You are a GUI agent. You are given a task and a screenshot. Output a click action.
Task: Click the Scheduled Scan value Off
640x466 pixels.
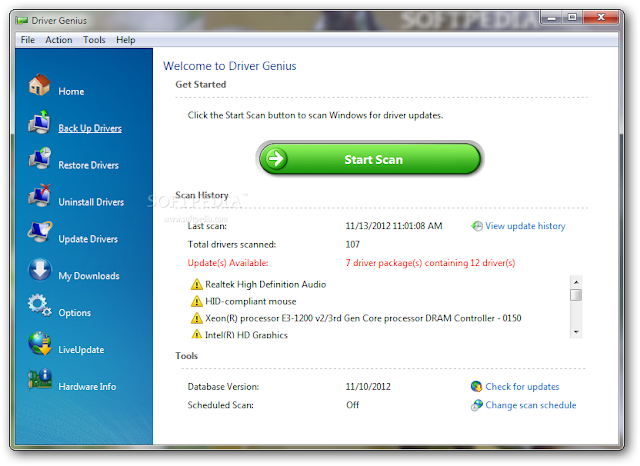click(353, 405)
